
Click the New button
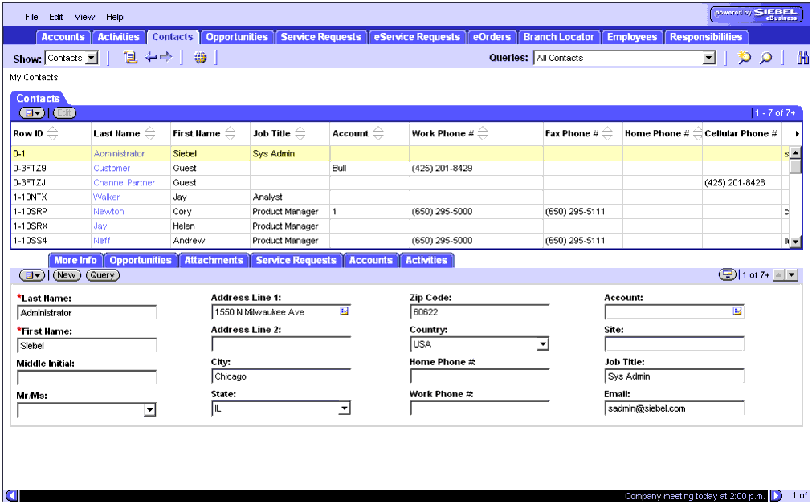coord(67,275)
